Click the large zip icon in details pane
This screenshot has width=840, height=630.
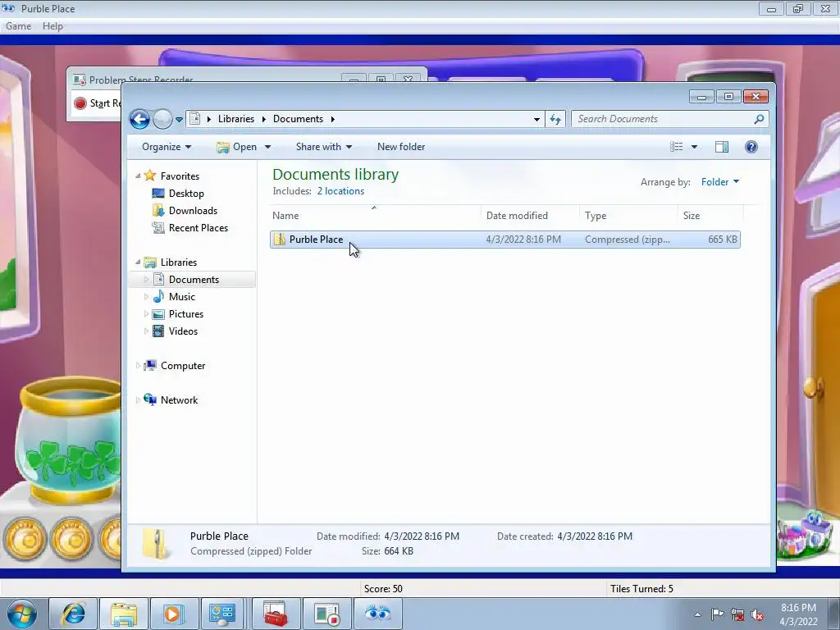point(157,544)
